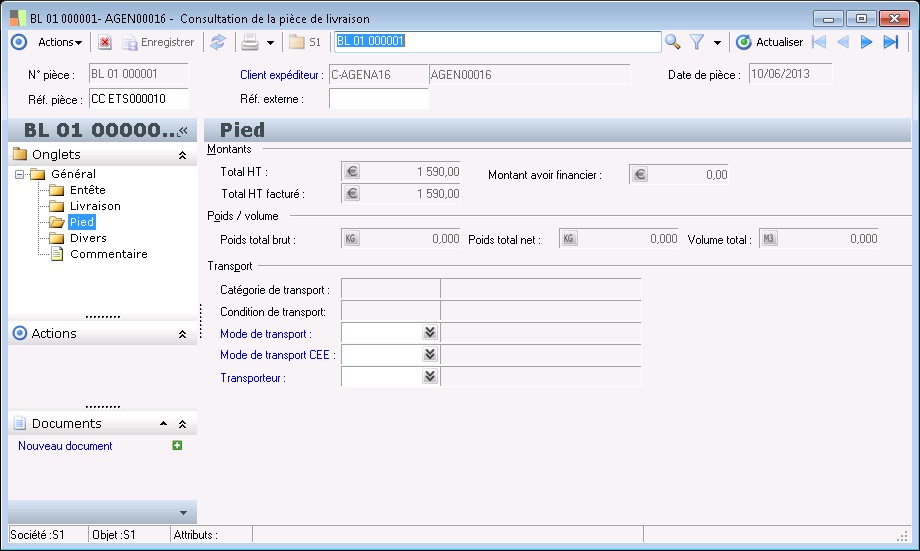
Task: Collapse the Onglets panel section
Action: click(x=182, y=155)
